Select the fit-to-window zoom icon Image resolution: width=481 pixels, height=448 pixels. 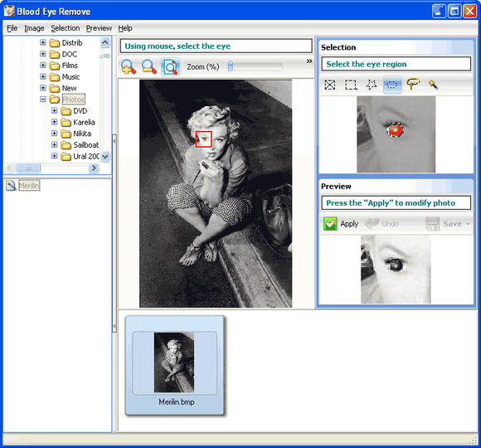click(x=170, y=66)
